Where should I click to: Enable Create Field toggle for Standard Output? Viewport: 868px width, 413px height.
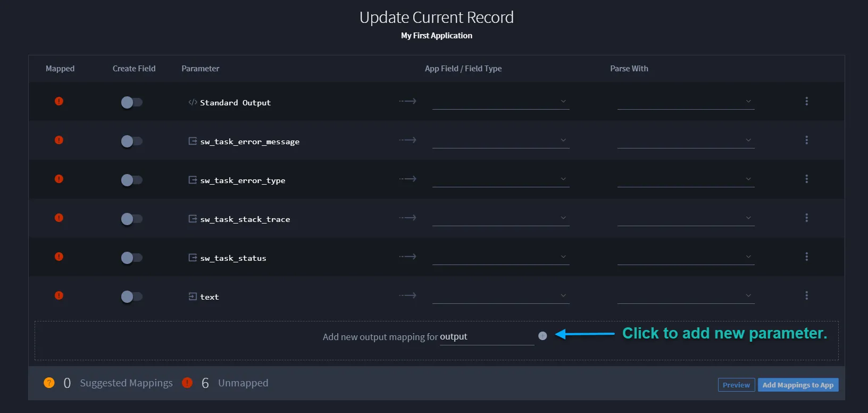[x=131, y=102]
